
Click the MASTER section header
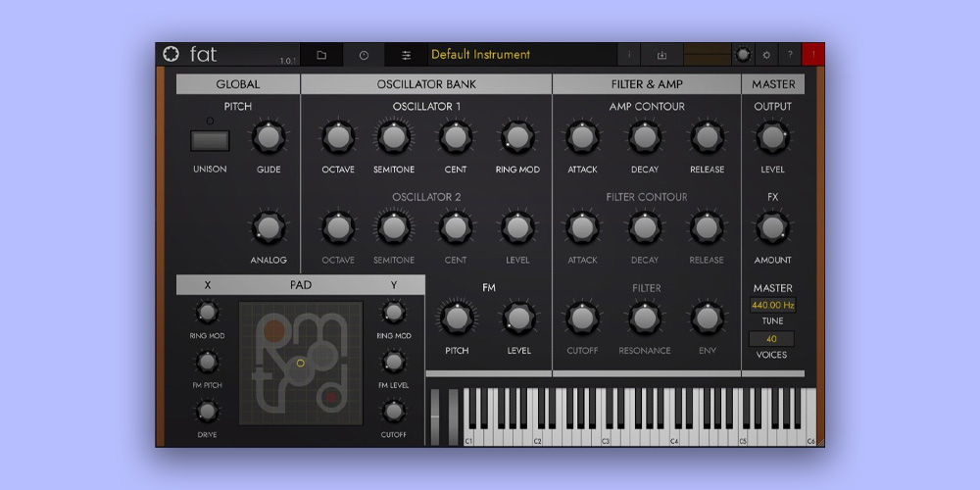[x=774, y=84]
